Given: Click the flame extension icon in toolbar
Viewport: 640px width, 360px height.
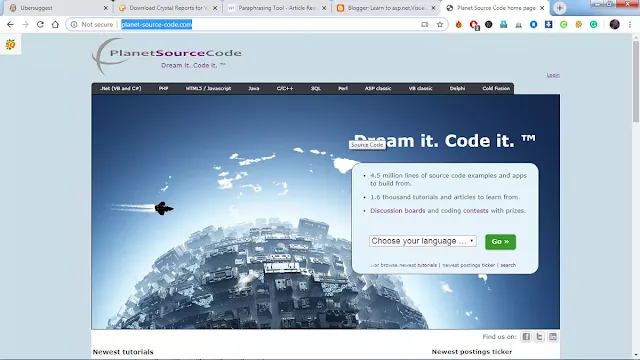Looking at the screenshot, I should 459,24.
